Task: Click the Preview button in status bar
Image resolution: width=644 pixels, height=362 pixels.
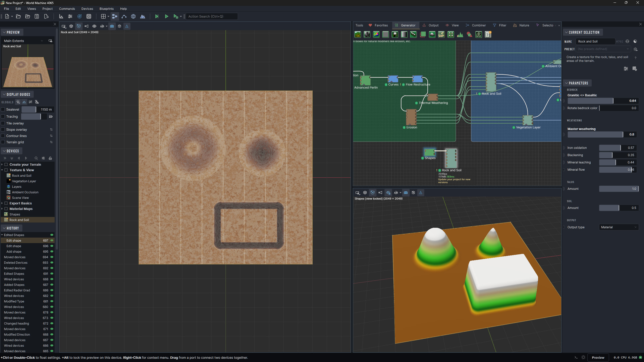Action: click(x=598, y=358)
